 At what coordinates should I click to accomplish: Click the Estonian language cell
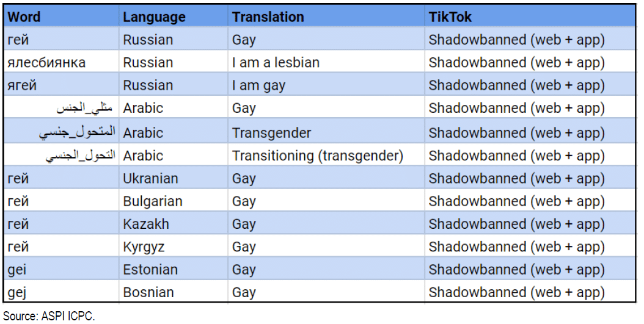coord(150,270)
